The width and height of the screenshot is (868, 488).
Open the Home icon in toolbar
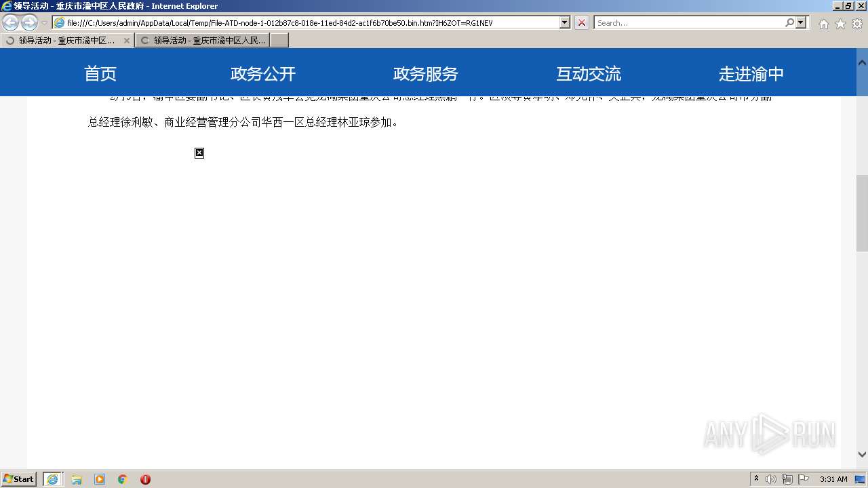click(823, 24)
